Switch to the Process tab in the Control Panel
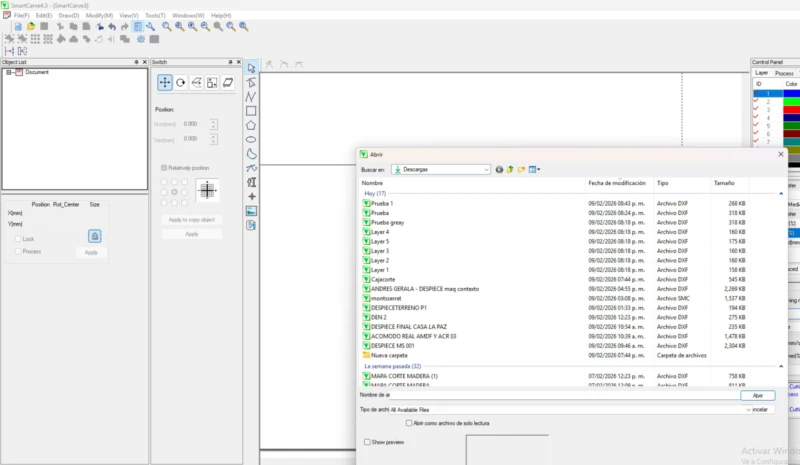800x465 pixels. pyautogui.click(x=784, y=73)
